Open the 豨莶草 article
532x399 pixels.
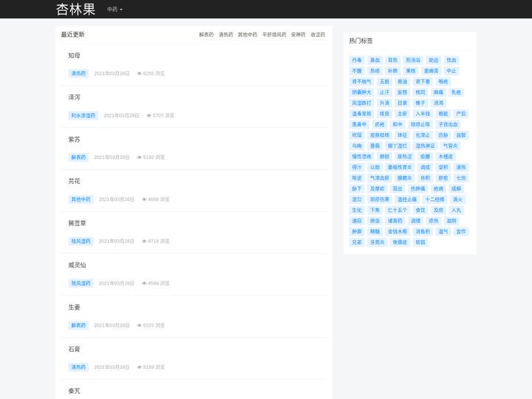coord(77,223)
